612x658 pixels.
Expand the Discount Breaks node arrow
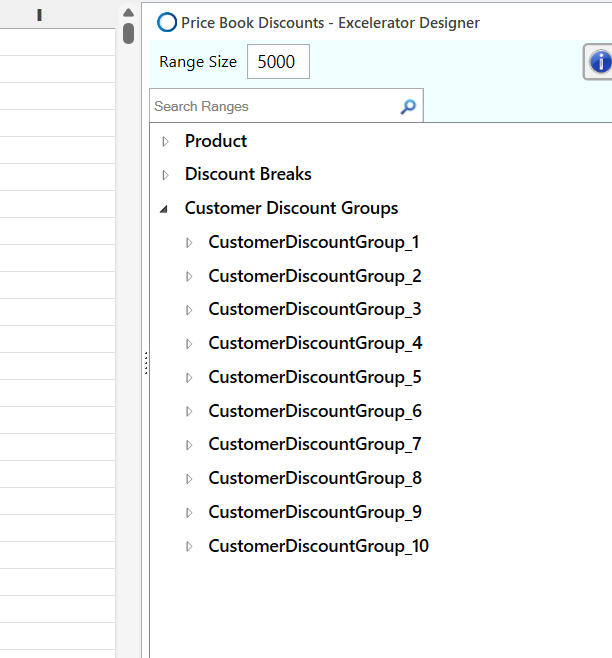tap(166, 175)
